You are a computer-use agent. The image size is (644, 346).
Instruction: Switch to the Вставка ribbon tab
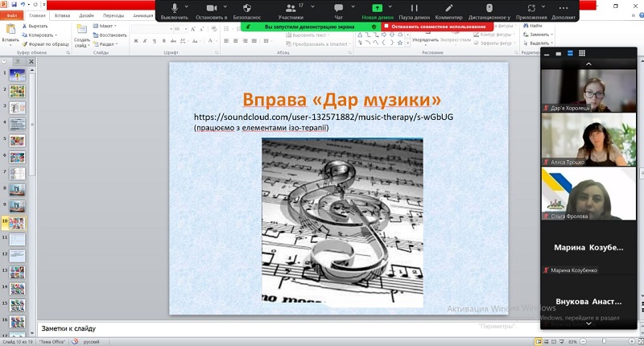click(63, 15)
